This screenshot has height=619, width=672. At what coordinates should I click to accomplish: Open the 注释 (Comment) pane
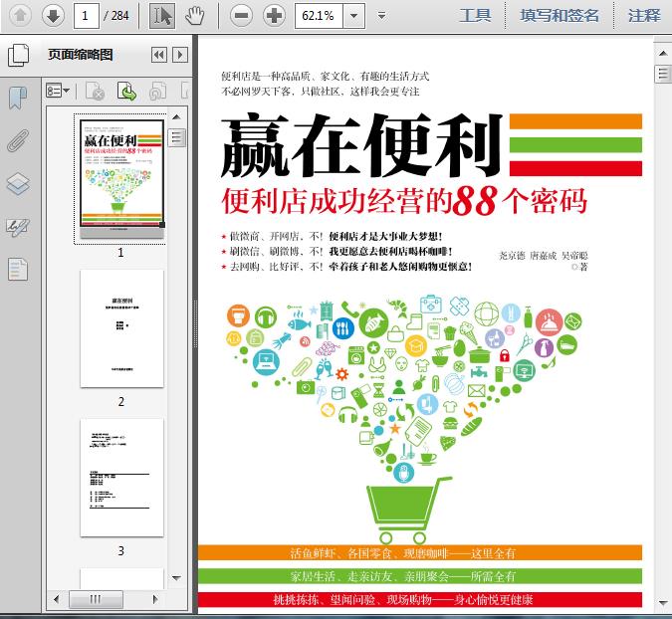click(x=644, y=15)
